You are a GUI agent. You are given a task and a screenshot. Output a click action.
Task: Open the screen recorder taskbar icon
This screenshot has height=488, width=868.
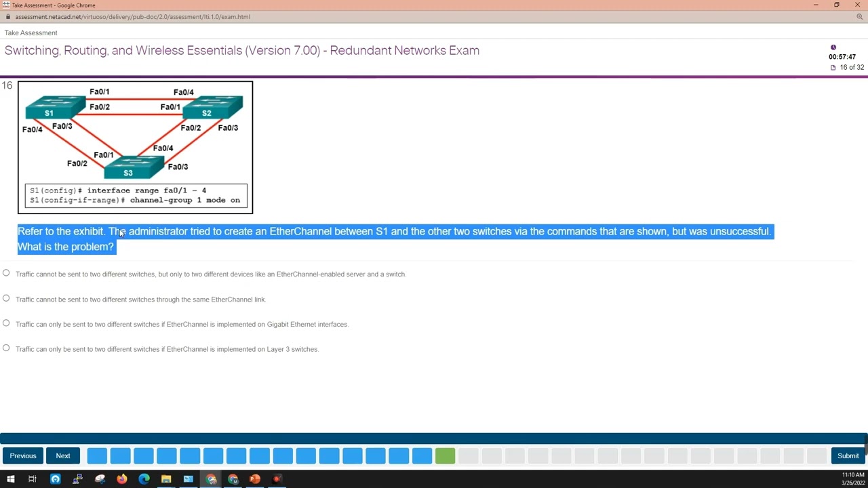pos(277,479)
